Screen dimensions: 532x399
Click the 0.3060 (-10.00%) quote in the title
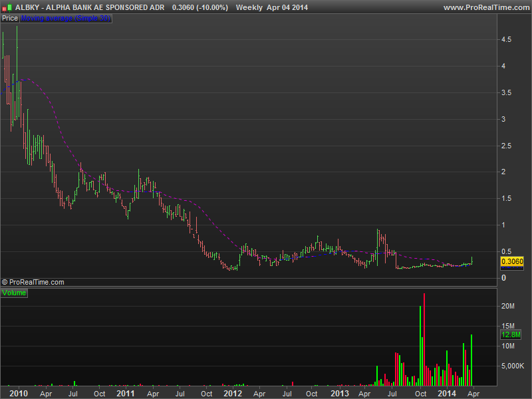coord(199,7)
